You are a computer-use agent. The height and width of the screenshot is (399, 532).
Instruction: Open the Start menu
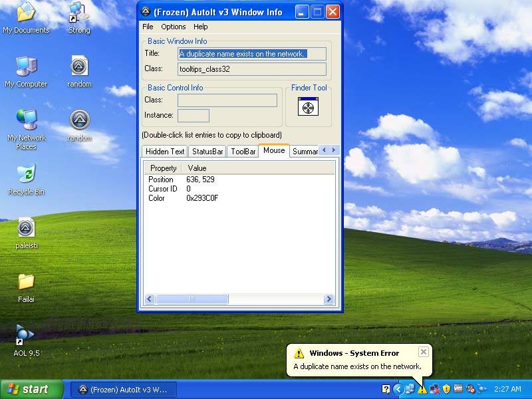click(32, 389)
